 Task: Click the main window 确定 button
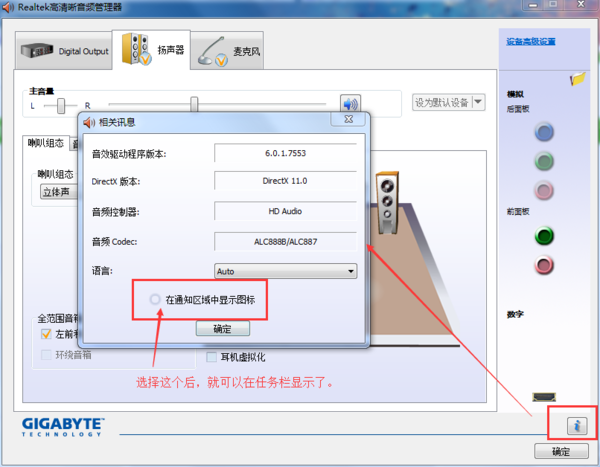click(561, 451)
